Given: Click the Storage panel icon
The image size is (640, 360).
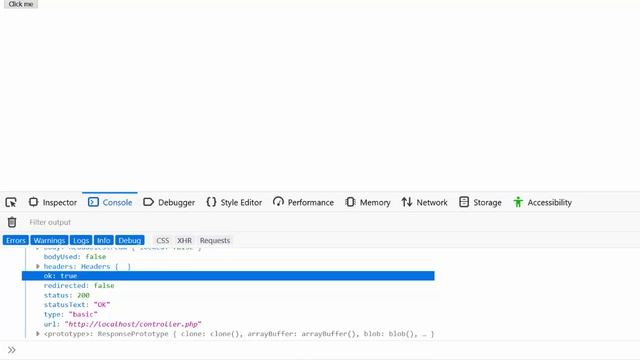Looking at the screenshot, I should (x=464, y=202).
